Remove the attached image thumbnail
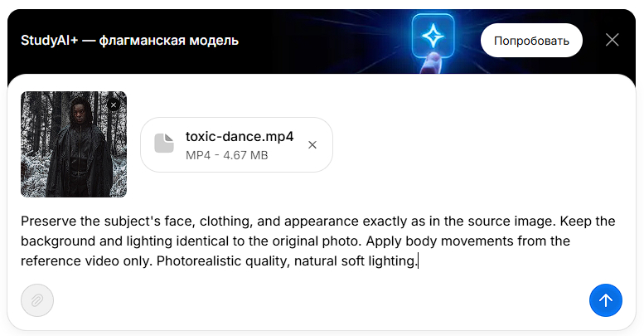Screen dimensions: 644x336 114,105
